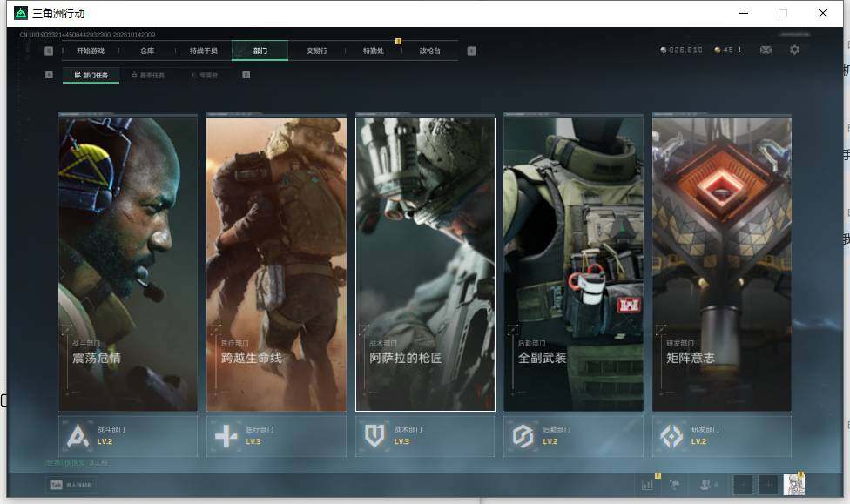The height and width of the screenshot is (504, 850).
Task: Open settings gear icon
Action: click(x=795, y=50)
